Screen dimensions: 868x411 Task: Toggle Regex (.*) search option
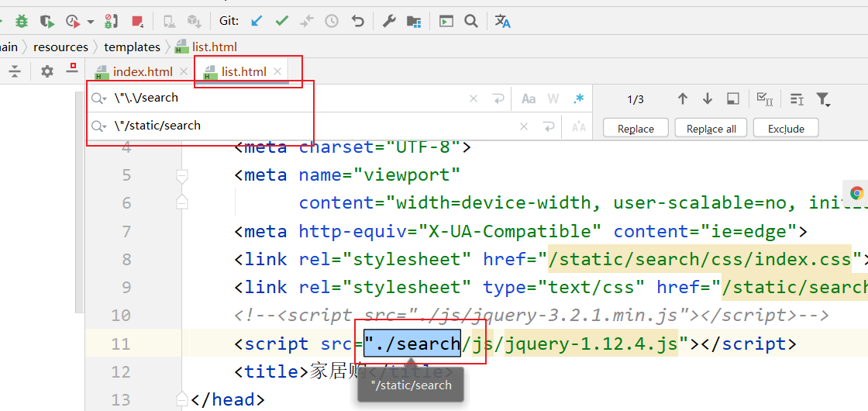578,98
